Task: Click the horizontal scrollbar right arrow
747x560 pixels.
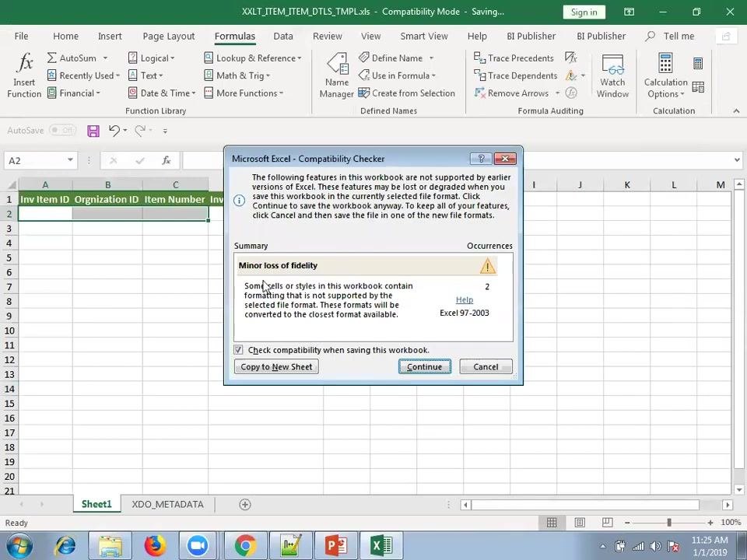Action: pyautogui.click(x=727, y=505)
